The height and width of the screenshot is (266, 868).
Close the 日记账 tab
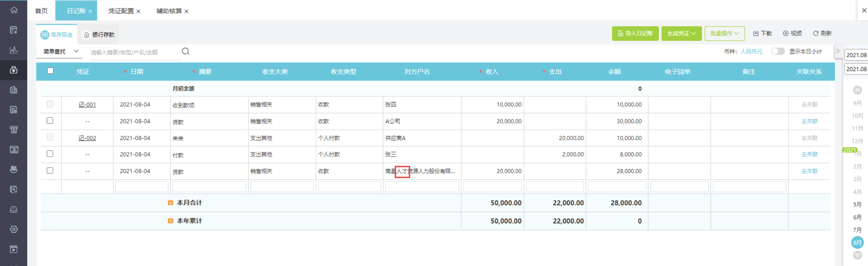point(90,11)
